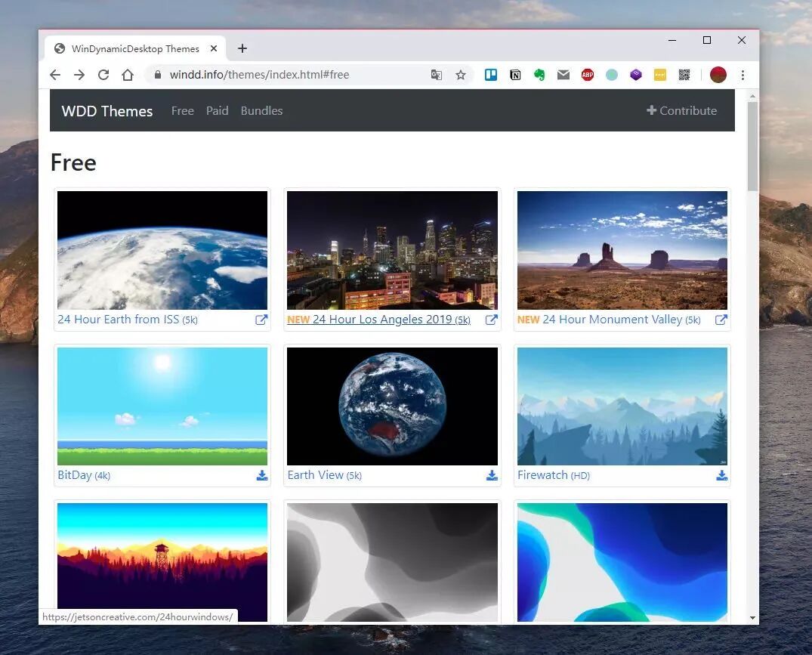Open external link icon for 24 Hour Earth from ISS

(x=261, y=320)
